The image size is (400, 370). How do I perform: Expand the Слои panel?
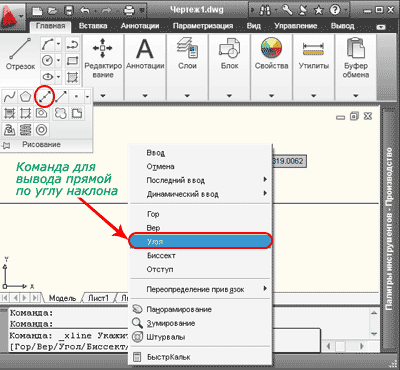click(187, 96)
